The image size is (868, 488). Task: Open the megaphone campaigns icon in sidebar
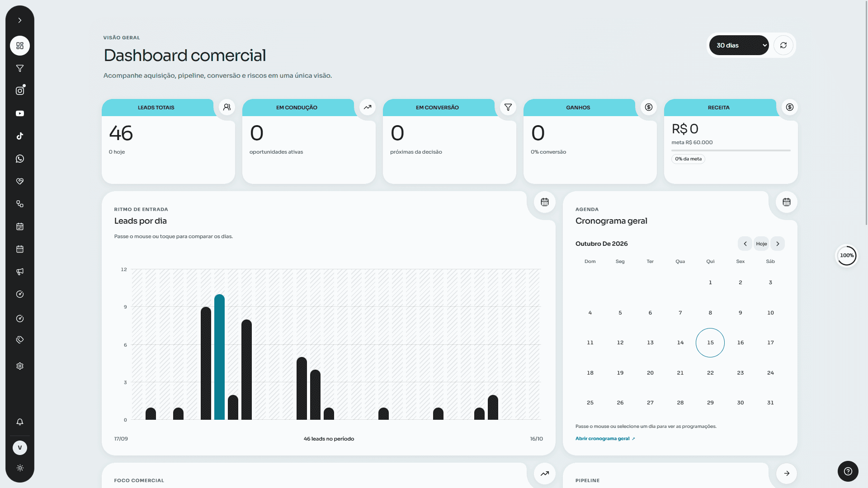[20, 272]
